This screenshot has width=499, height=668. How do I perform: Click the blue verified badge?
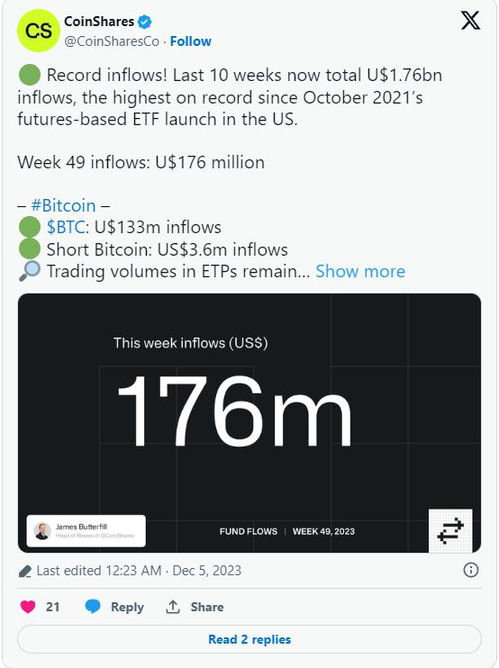tap(145, 22)
